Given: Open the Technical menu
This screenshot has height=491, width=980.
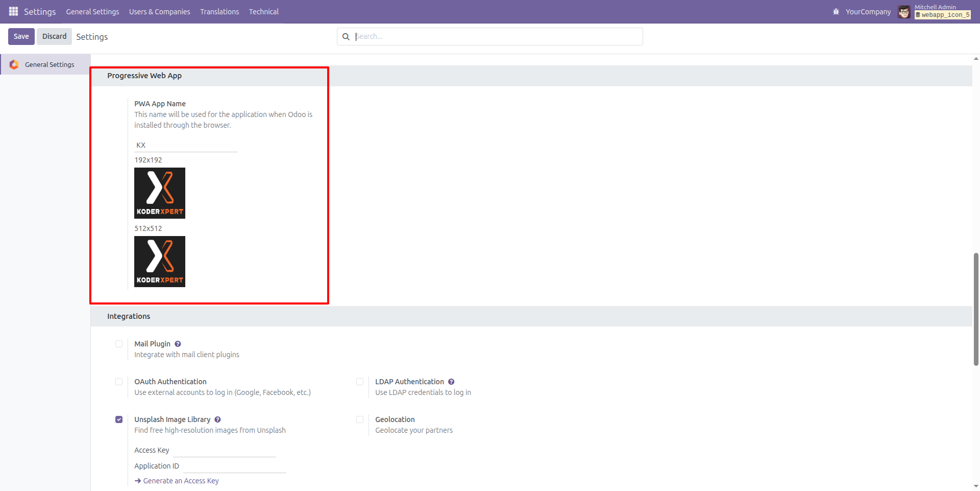Looking at the screenshot, I should pyautogui.click(x=264, y=12).
